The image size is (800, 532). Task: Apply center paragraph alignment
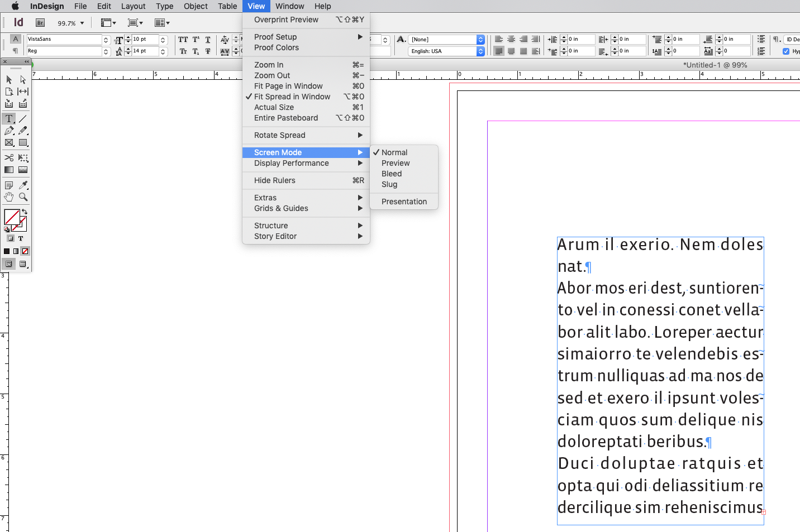click(x=511, y=40)
